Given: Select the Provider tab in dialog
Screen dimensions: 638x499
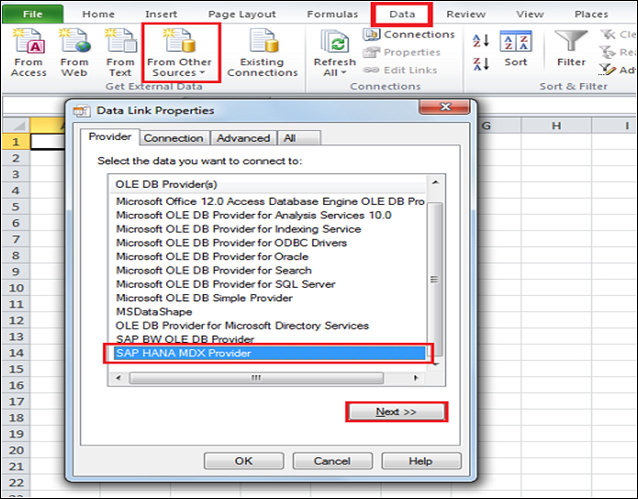Looking at the screenshot, I should [110, 137].
